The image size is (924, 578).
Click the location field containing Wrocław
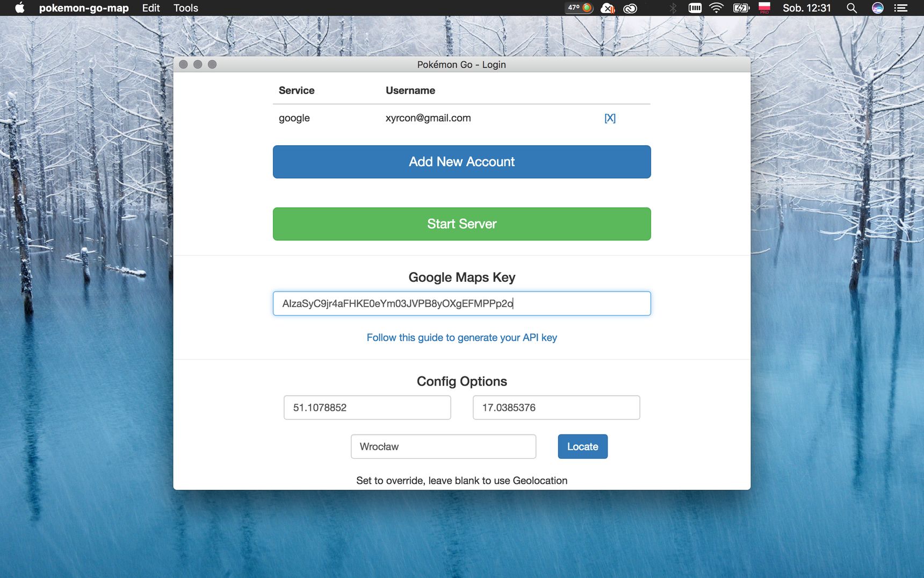pyautogui.click(x=443, y=447)
